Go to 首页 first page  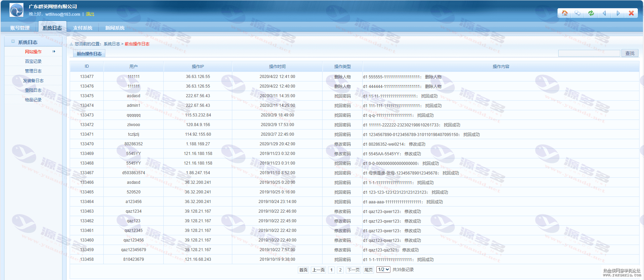coord(303,270)
